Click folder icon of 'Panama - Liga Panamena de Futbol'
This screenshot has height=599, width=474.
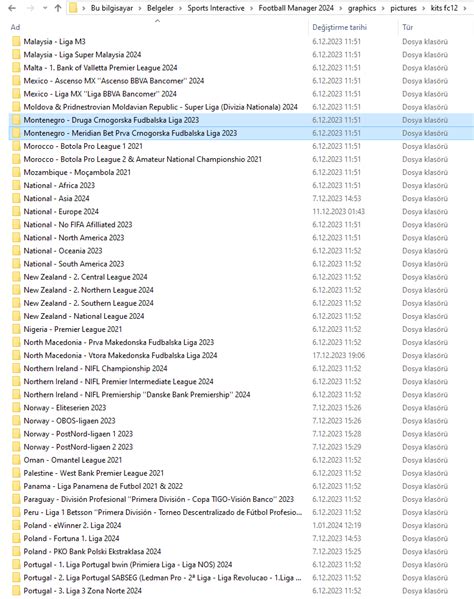[16, 486]
